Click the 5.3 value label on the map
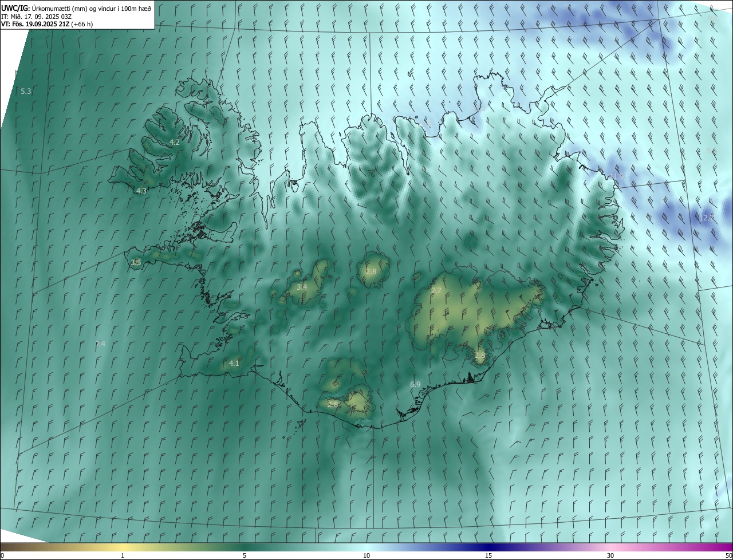The width and height of the screenshot is (733, 560). [26, 91]
